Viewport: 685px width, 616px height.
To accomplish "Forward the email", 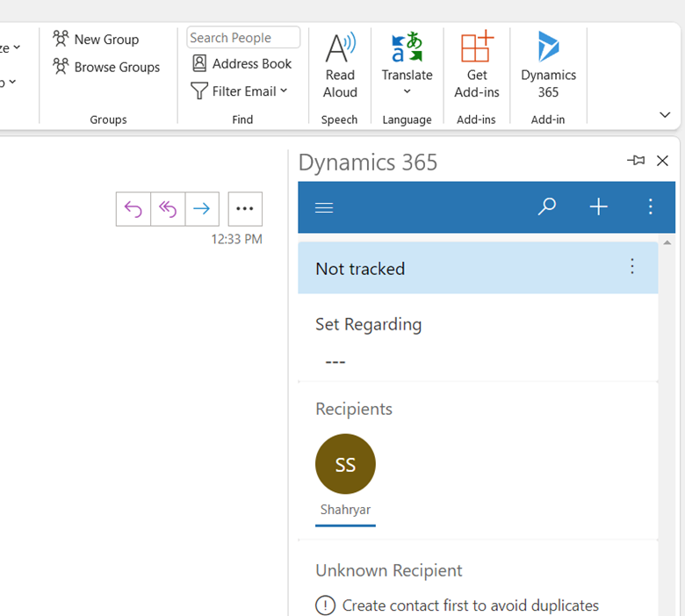I will tap(202, 209).
